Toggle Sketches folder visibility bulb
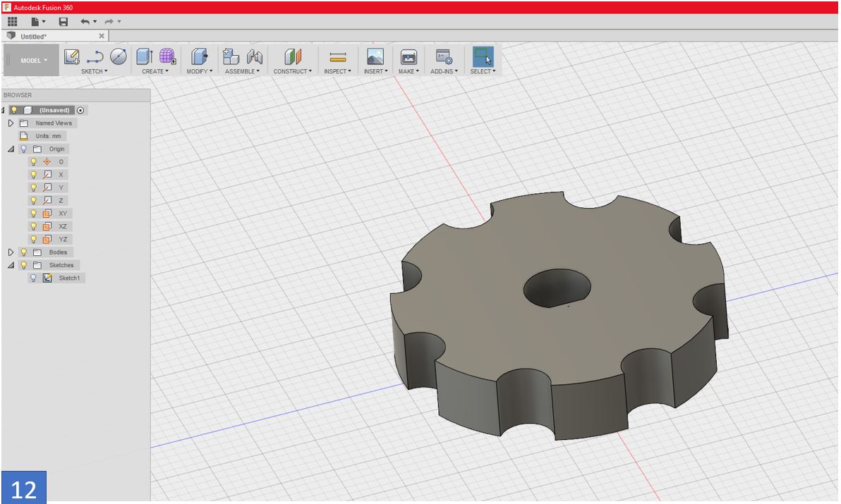841x504 pixels. tap(23, 264)
